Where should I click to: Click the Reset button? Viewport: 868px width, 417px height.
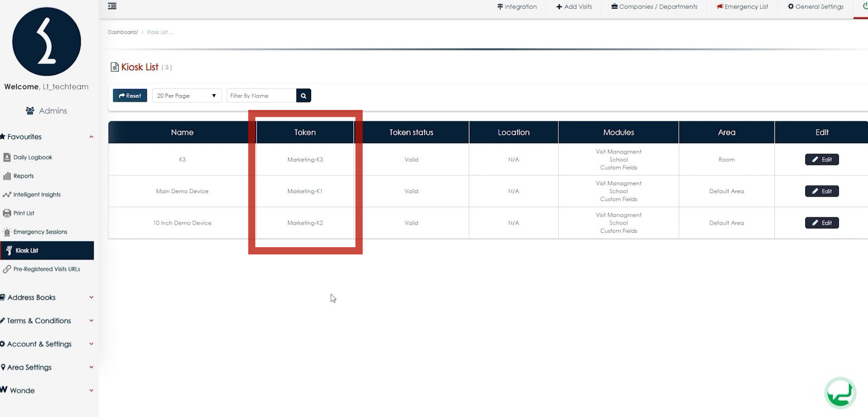[130, 96]
